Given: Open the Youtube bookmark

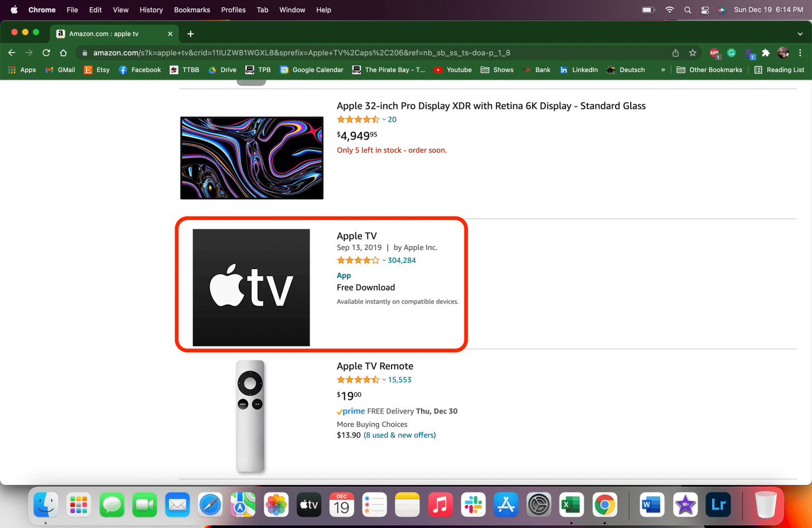Looking at the screenshot, I should click(x=453, y=70).
